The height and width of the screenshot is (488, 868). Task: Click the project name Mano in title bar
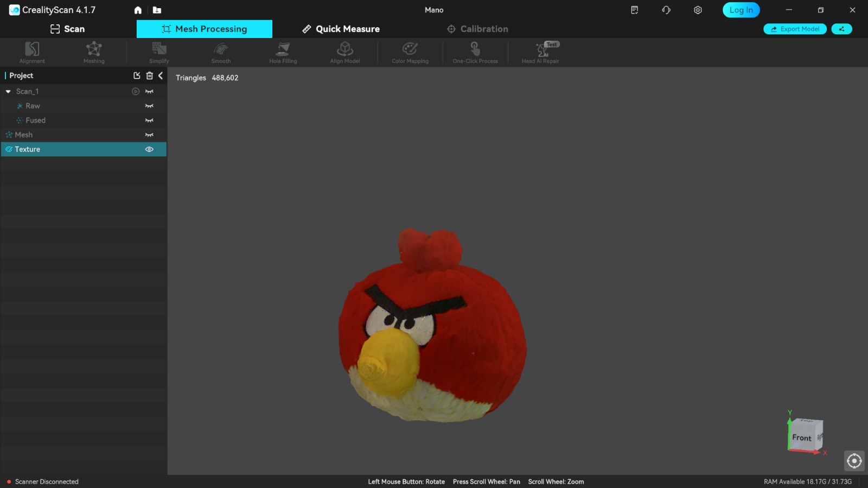(434, 10)
